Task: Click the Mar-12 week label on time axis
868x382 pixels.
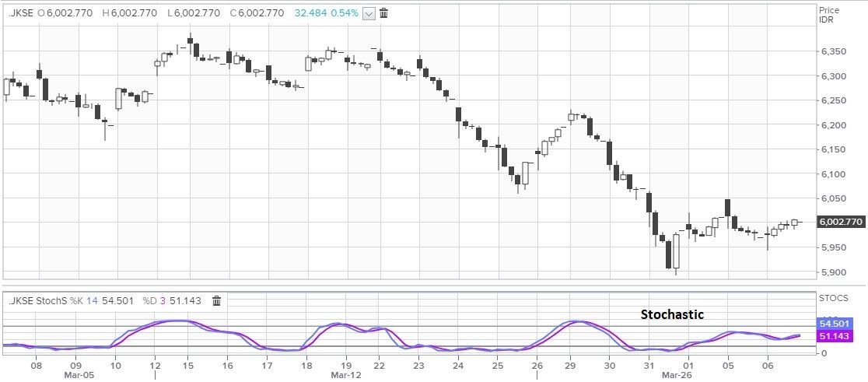Action: point(345,375)
